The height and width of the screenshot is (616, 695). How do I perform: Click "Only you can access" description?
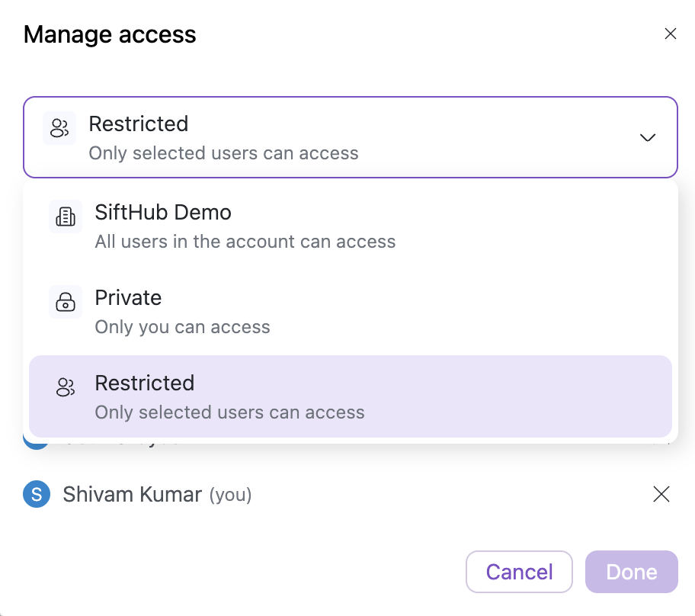coord(182,328)
